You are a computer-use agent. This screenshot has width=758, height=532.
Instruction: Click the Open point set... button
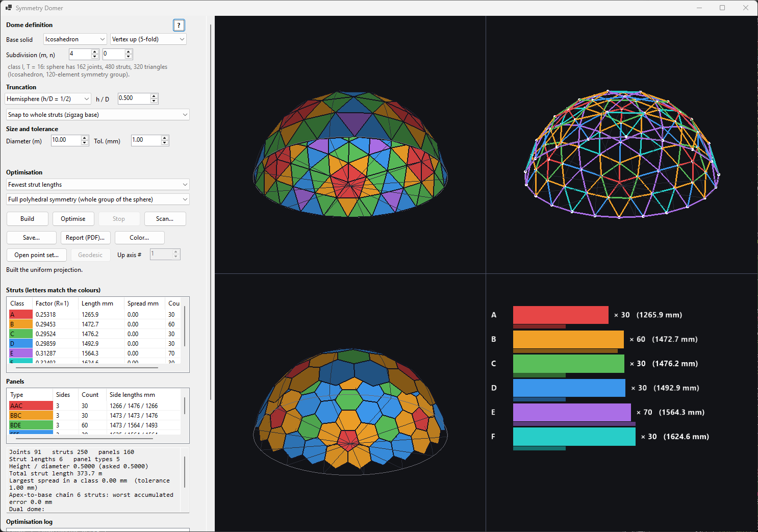coord(37,255)
